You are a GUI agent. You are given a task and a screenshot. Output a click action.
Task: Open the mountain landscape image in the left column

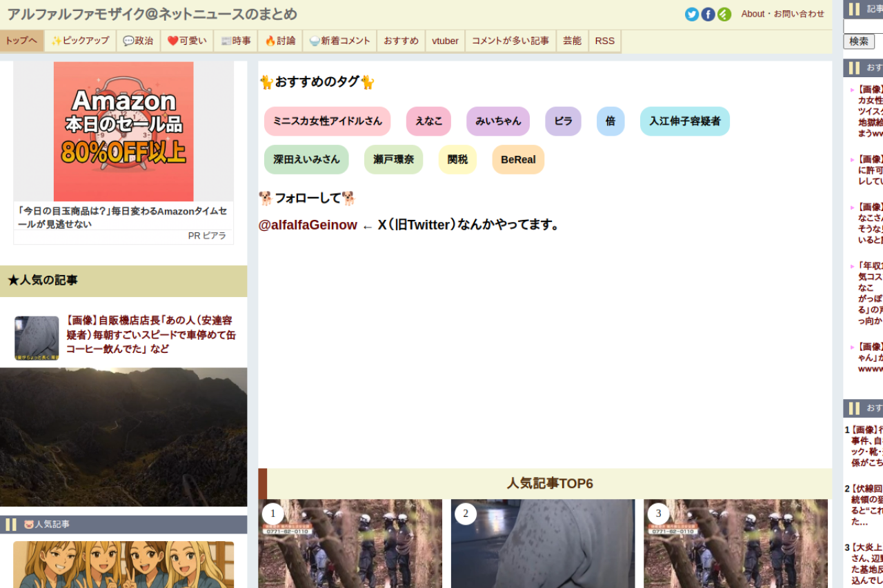point(123,437)
